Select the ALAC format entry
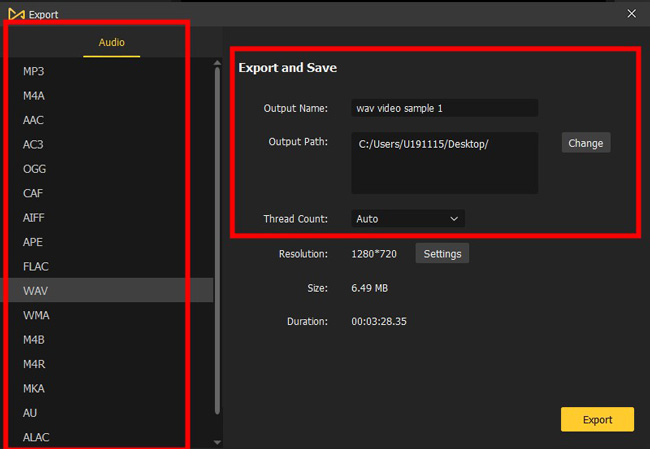Screen dimensions: 650x449 point(107,437)
